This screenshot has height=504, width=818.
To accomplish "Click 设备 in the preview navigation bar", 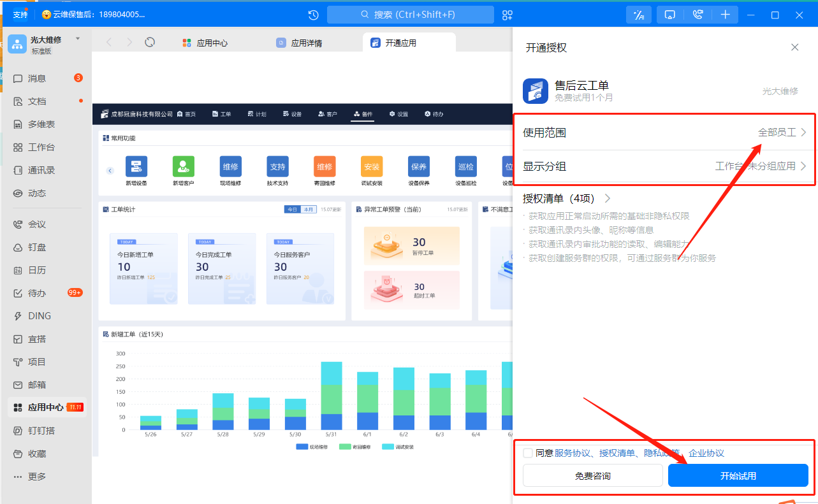I will click(292, 114).
